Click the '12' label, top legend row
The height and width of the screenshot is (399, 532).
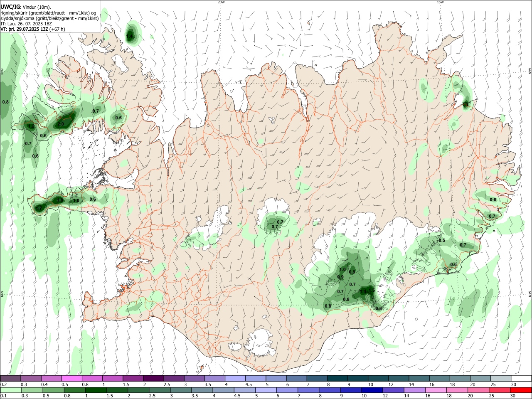[x=391, y=384]
